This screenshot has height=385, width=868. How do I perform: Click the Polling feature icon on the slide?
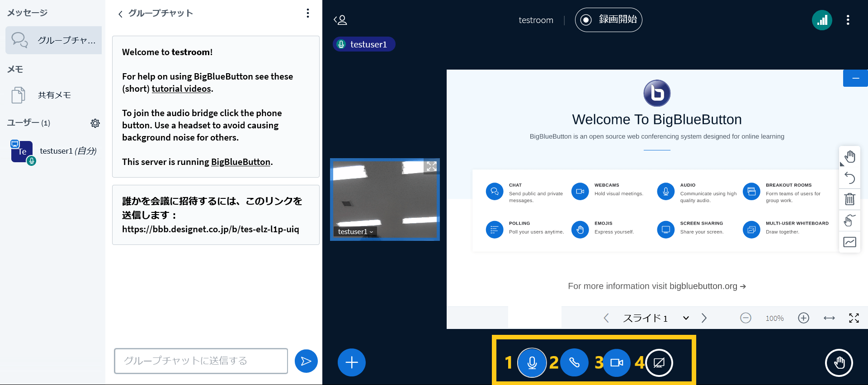coord(495,230)
